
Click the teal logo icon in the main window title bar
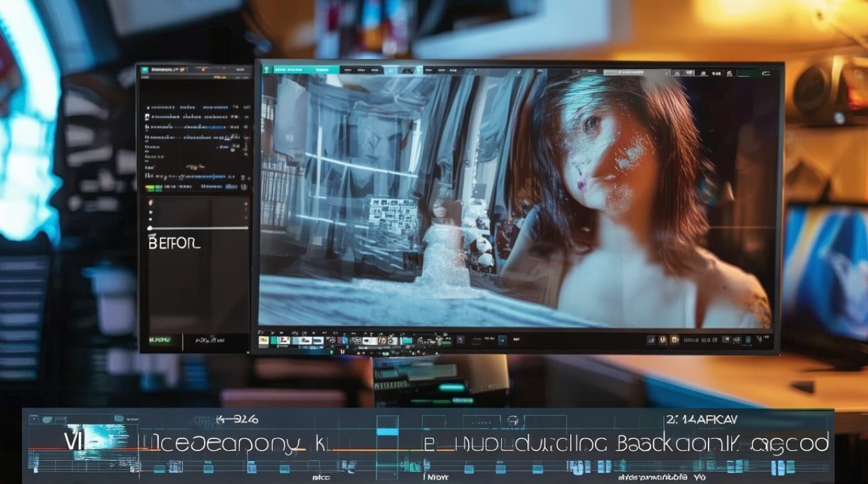pyautogui.click(x=267, y=69)
